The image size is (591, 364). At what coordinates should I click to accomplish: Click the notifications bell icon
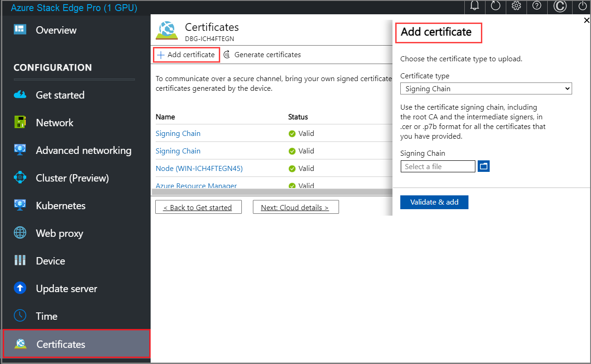point(474,6)
